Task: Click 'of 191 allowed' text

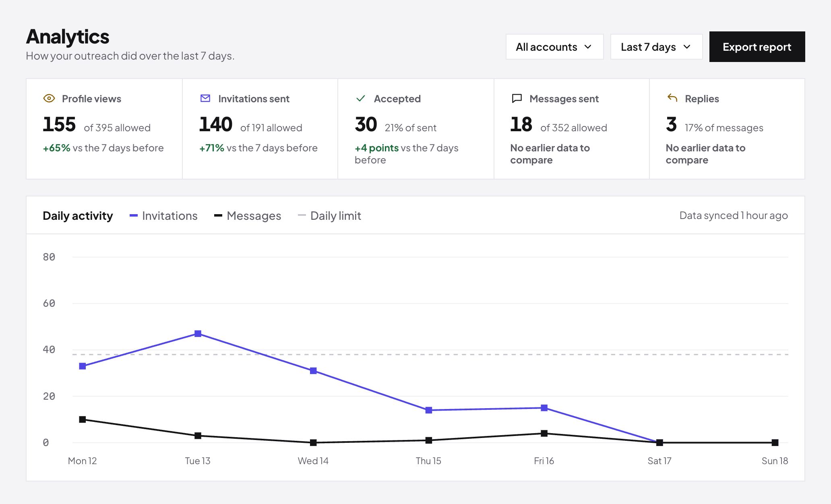Action: click(x=271, y=128)
